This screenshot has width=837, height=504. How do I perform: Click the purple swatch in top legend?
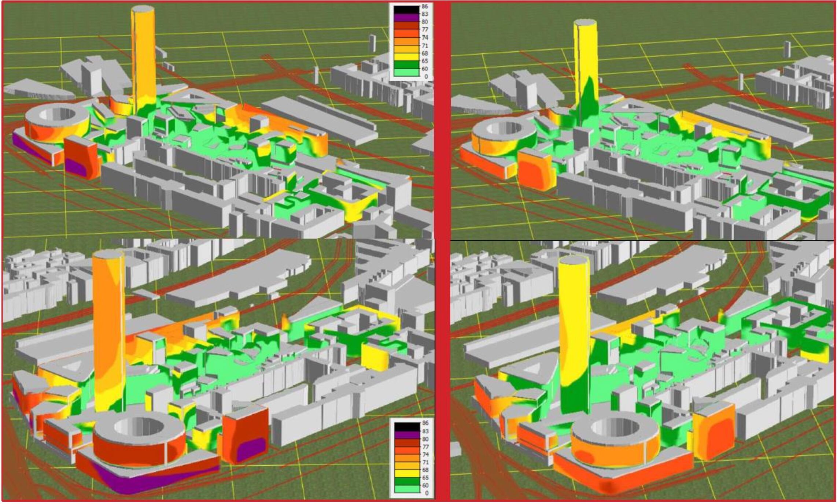(x=406, y=17)
